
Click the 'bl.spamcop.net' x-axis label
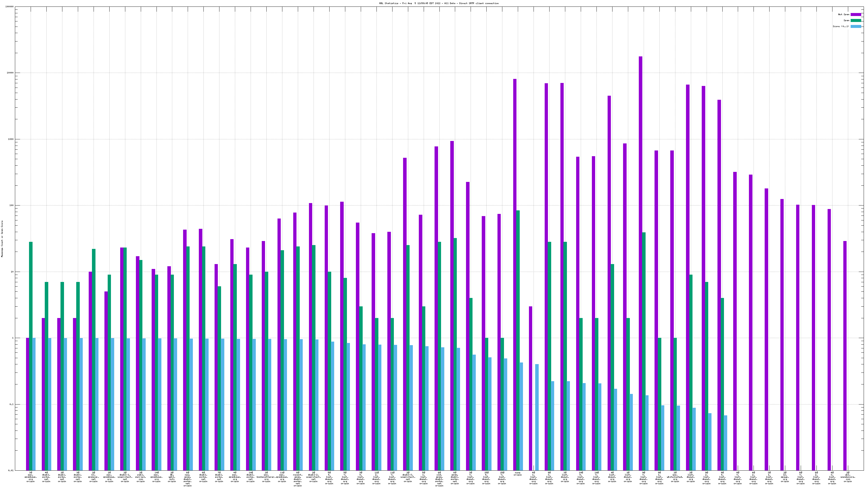[x=93, y=477]
